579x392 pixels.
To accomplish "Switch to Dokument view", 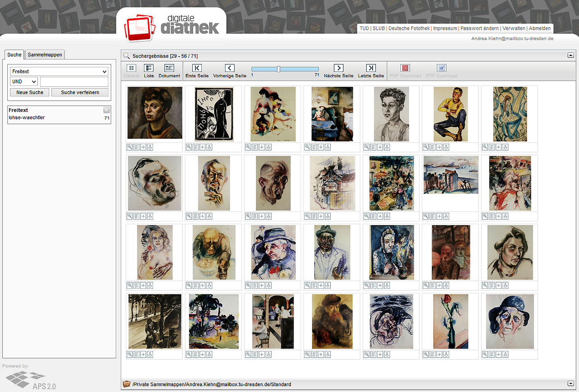I will [x=169, y=71].
